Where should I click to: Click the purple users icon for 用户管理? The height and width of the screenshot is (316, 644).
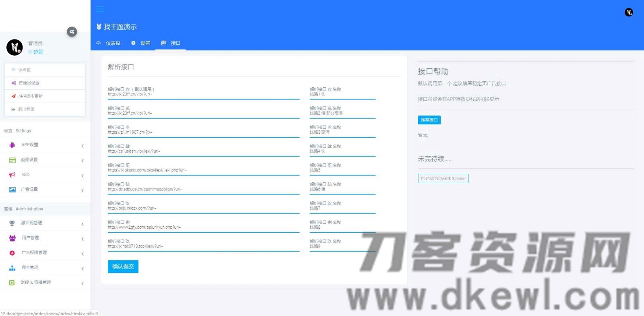(x=12, y=238)
